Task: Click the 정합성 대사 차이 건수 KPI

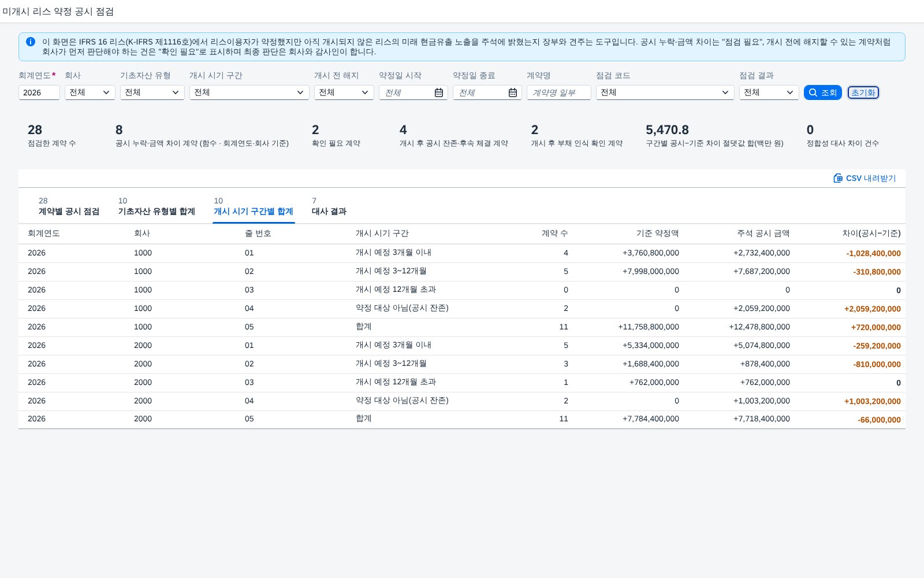Action: pyautogui.click(x=843, y=136)
